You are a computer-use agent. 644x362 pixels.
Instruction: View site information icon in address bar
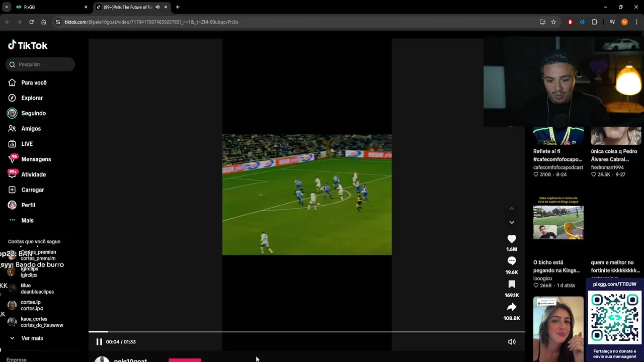[58, 22]
